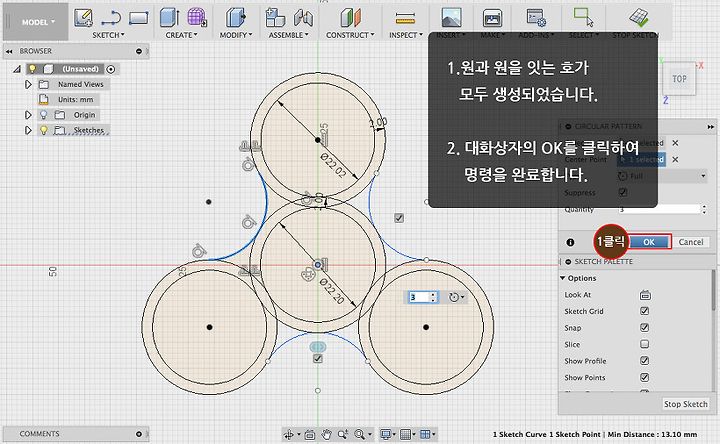Click the Unsaved component activate radio button
This screenshot has width=720, height=444.
click(111, 69)
